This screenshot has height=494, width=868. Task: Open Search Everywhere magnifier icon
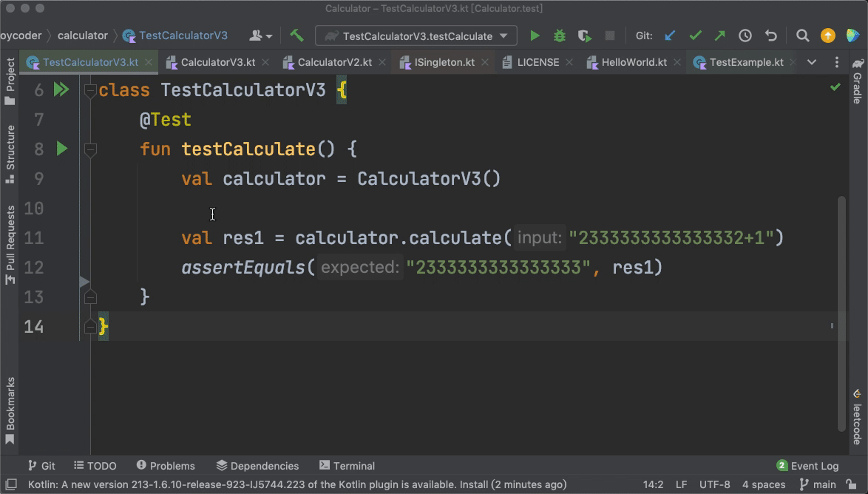coord(802,35)
